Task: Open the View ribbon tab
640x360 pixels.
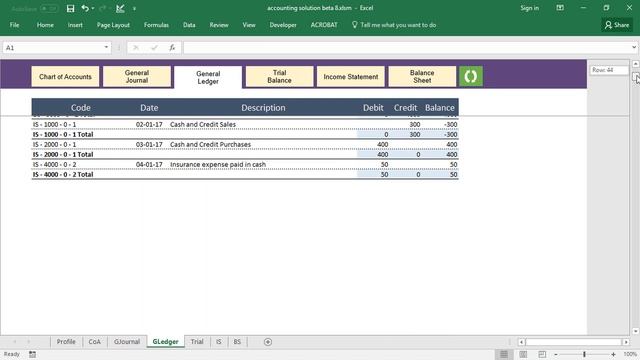Action: [249, 25]
